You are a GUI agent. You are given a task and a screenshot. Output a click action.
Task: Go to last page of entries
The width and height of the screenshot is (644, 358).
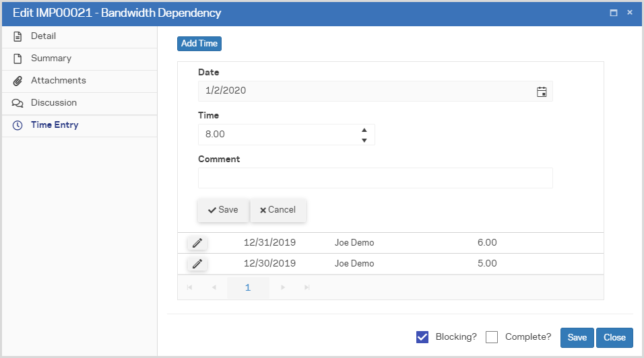click(x=307, y=287)
